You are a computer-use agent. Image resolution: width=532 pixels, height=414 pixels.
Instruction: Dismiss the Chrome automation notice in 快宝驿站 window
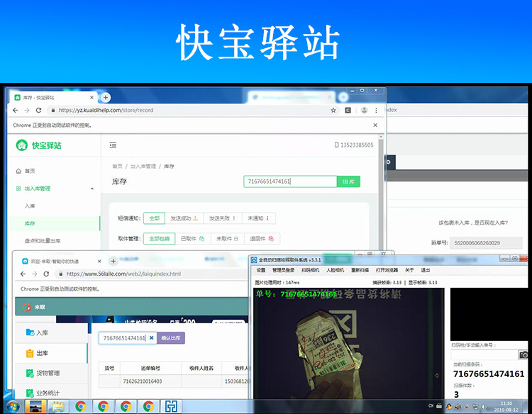(x=375, y=125)
